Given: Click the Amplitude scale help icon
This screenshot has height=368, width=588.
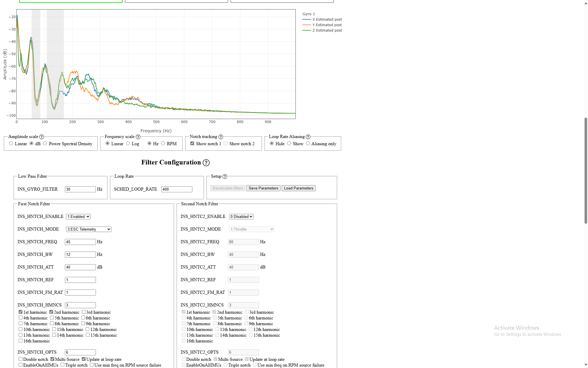Looking at the screenshot, I should (x=42, y=137).
